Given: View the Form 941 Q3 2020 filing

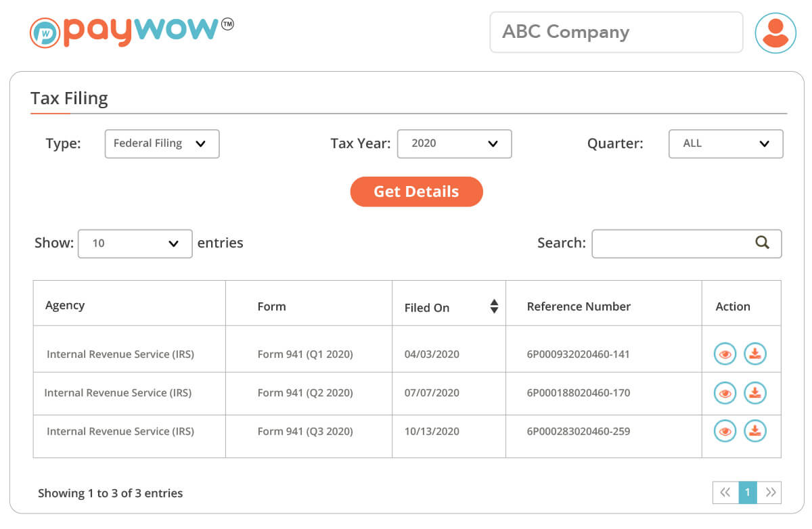Looking at the screenshot, I should [725, 431].
